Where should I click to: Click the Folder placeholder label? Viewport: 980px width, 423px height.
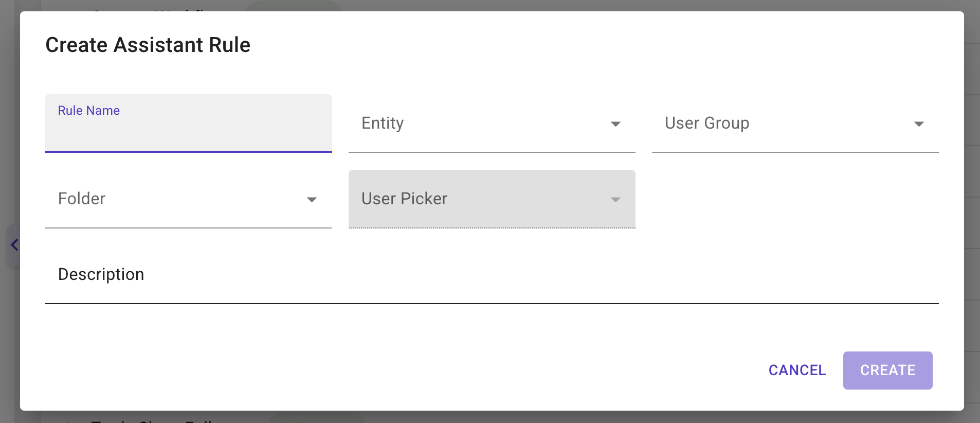pyautogui.click(x=82, y=199)
